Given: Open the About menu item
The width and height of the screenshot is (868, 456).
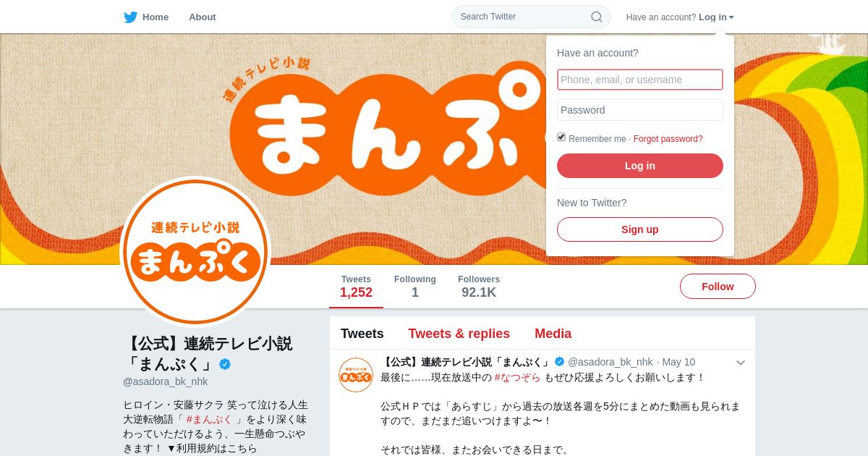Looking at the screenshot, I should pos(203,17).
